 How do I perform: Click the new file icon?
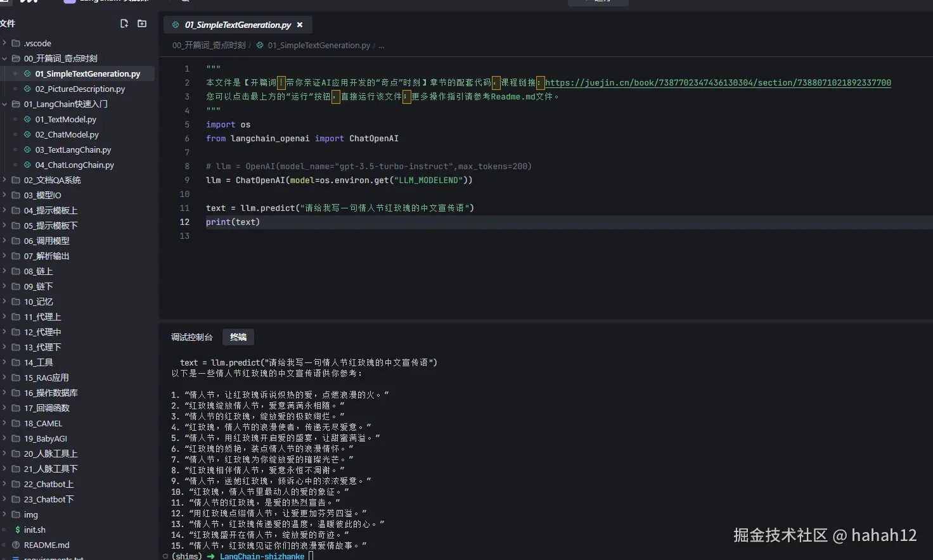pos(124,23)
